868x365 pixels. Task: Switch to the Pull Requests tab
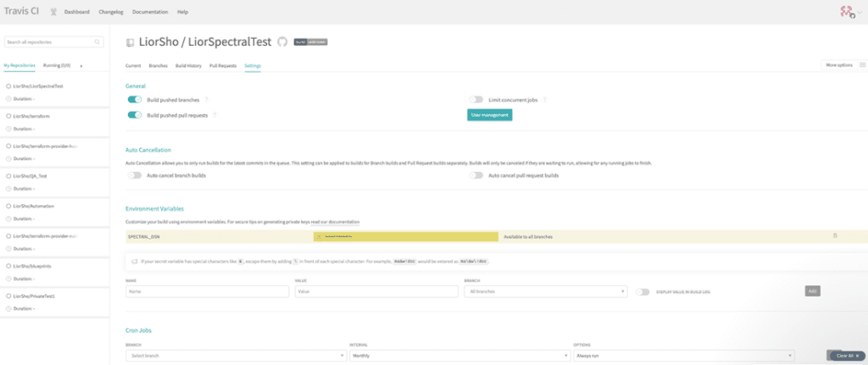pos(223,65)
